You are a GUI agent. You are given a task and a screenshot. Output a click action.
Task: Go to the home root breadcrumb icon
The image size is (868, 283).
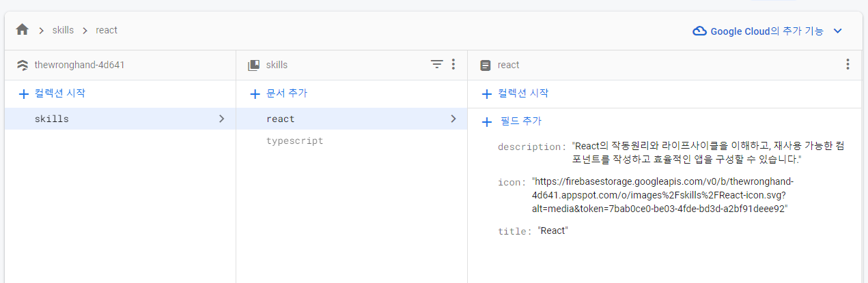point(22,30)
